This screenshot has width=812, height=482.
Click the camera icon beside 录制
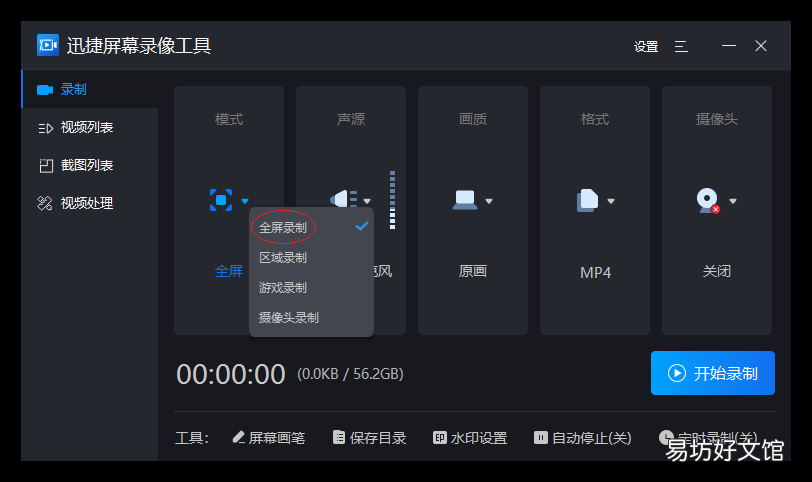point(45,90)
